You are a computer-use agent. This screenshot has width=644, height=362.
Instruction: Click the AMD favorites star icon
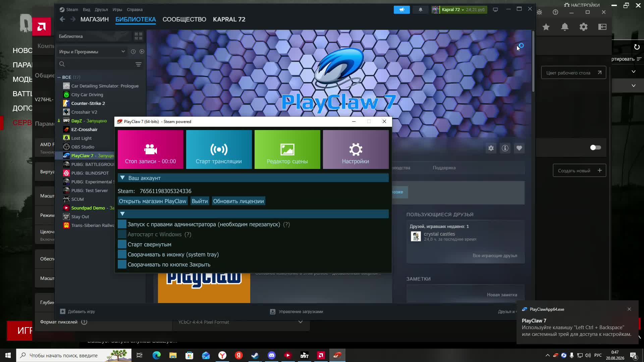click(x=546, y=27)
